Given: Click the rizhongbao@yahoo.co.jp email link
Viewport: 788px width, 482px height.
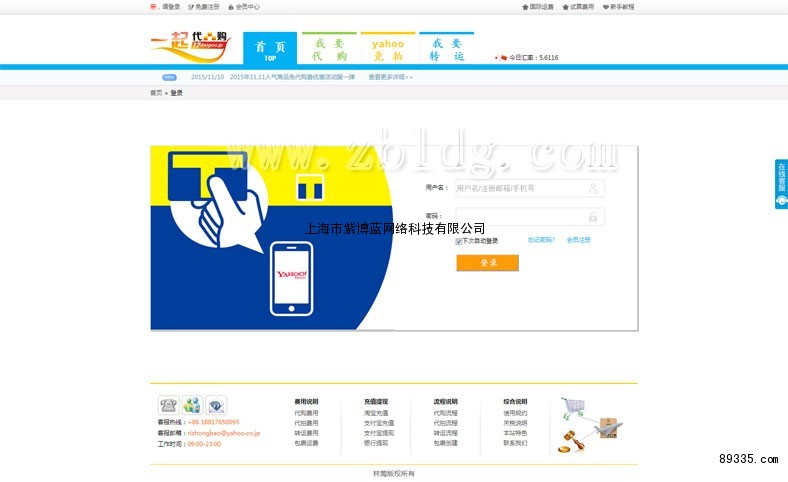Looking at the screenshot, I should click(x=223, y=433).
